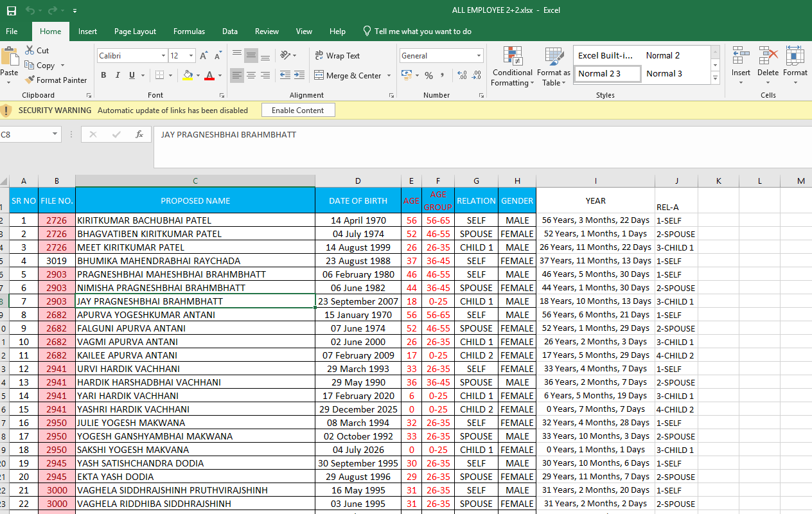This screenshot has width=812, height=514.
Task: Click the Borders icon
Action: point(159,75)
